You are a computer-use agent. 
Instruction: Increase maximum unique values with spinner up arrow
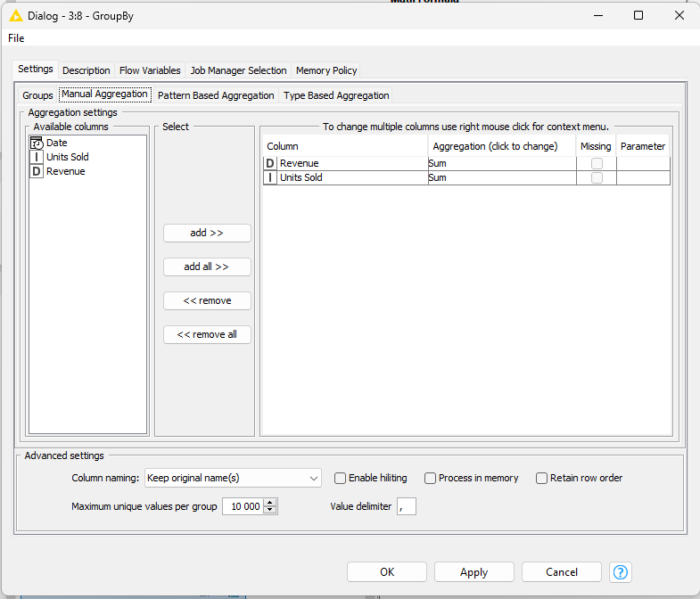[x=271, y=502]
